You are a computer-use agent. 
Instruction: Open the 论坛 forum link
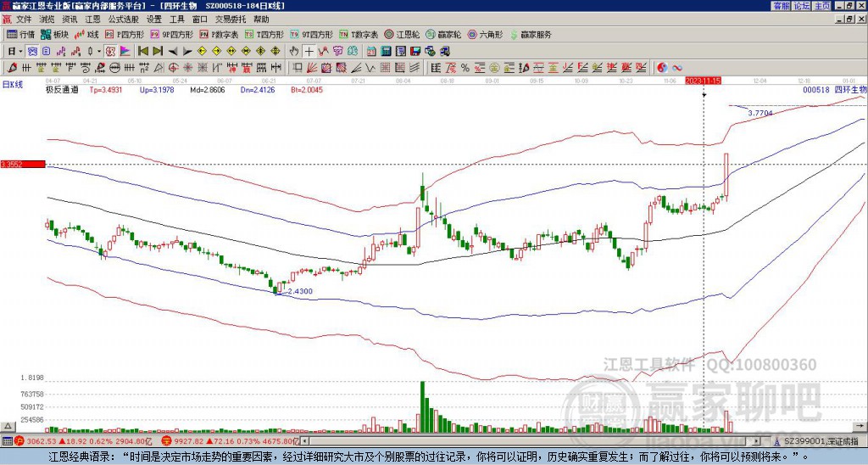pyautogui.click(x=802, y=6)
